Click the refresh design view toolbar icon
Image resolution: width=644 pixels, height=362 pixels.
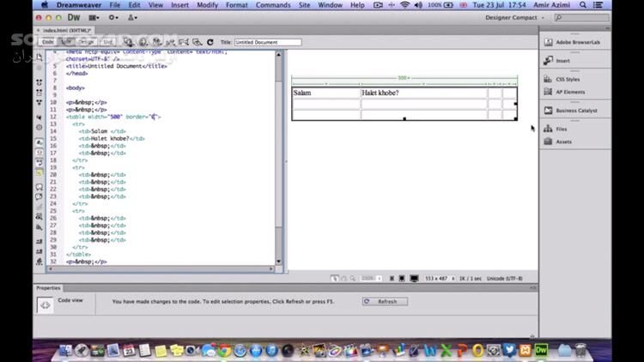click(210, 41)
